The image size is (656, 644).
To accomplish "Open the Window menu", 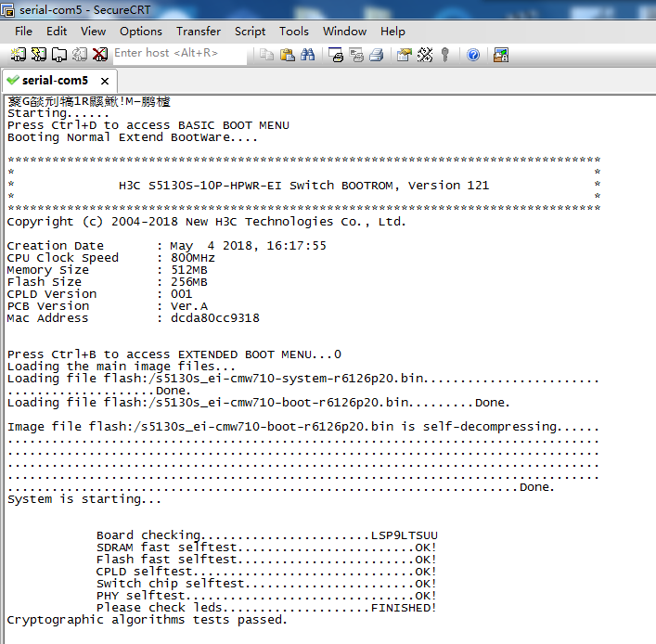I will [345, 32].
